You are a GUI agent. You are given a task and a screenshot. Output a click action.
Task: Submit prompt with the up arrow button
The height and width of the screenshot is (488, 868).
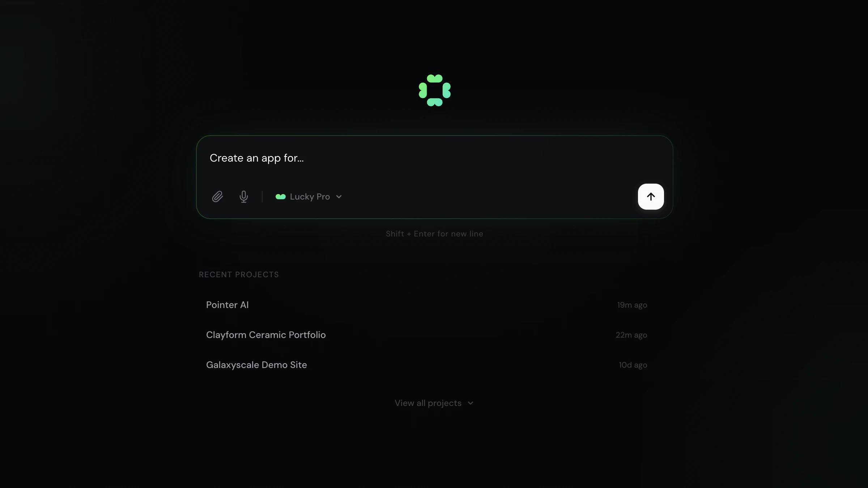(x=651, y=197)
